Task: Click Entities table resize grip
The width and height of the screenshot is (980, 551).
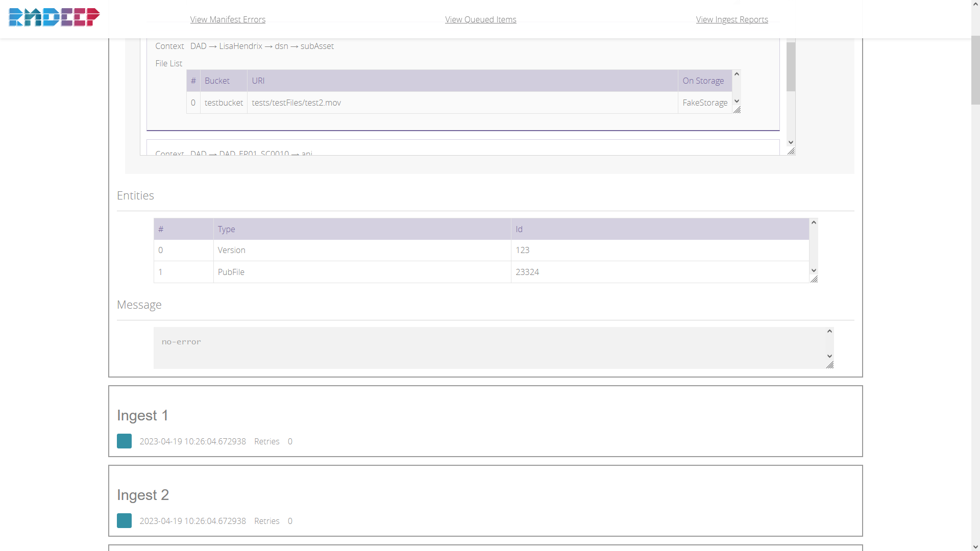Action: point(814,280)
